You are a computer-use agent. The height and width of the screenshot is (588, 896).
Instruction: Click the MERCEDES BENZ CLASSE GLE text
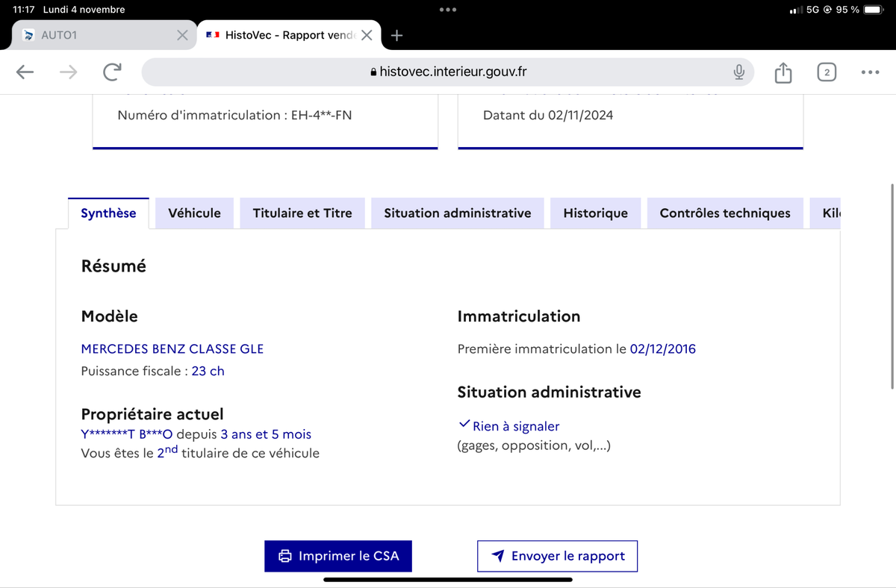[172, 348]
